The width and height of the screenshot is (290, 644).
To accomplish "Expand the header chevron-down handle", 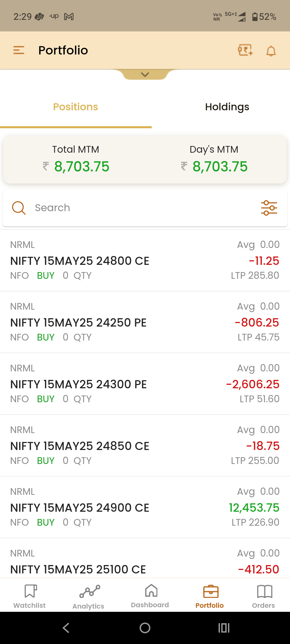I will [145, 75].
